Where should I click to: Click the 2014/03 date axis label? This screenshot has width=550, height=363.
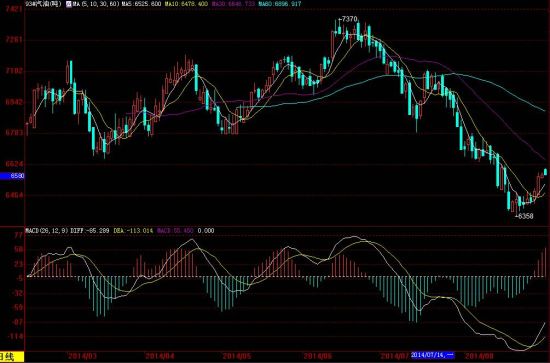tap(82, 356)
